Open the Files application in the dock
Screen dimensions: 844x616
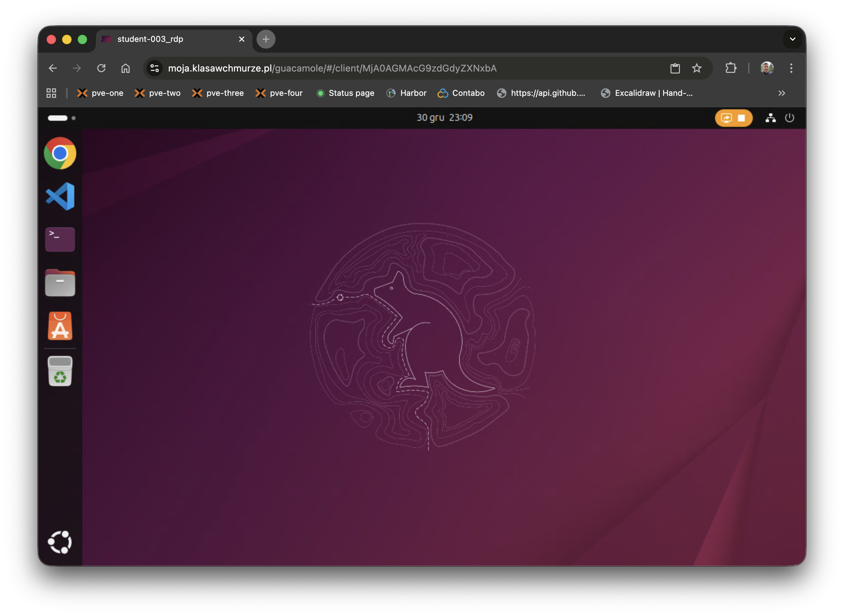click(x=60, y=283)
